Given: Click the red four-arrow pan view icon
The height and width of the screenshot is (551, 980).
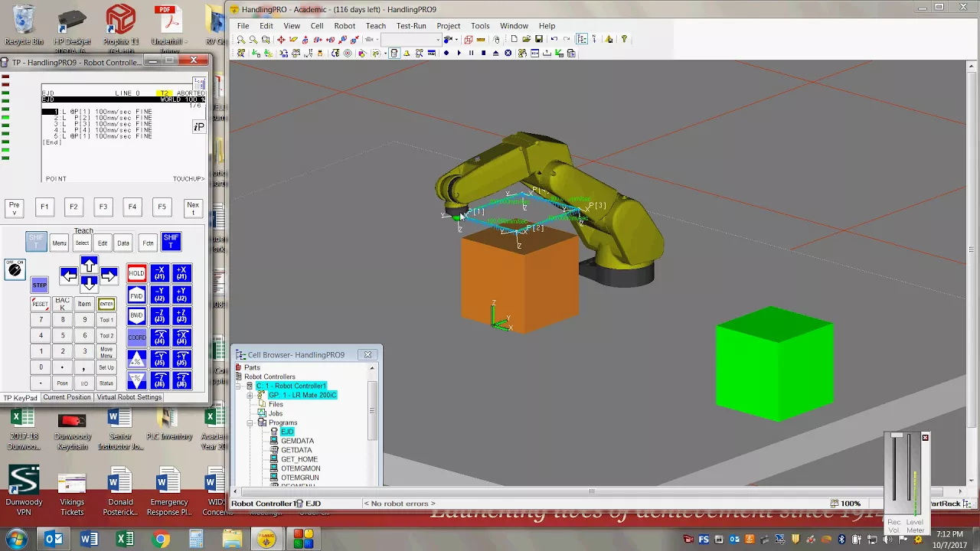Looking at the screenshot, I should click(x=281, y=40).
